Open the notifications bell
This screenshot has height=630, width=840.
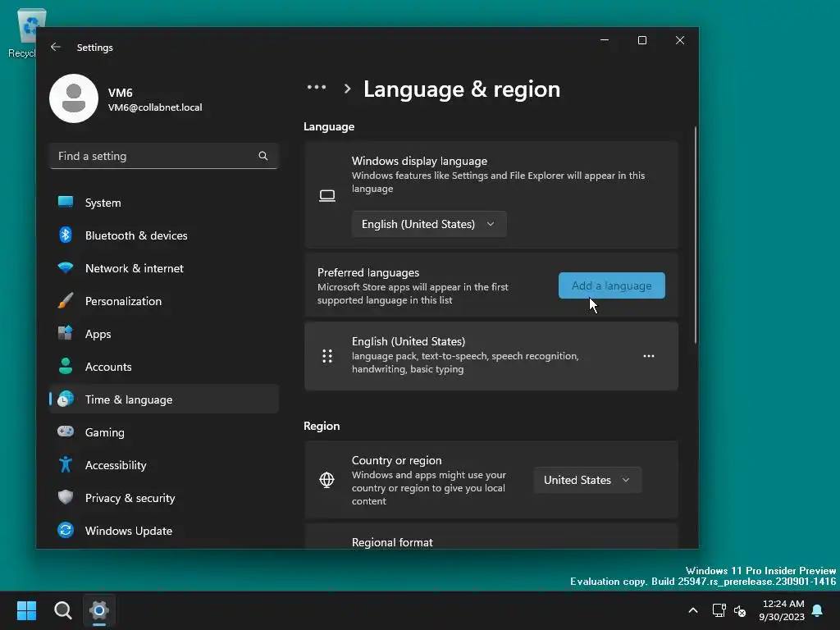818,610
